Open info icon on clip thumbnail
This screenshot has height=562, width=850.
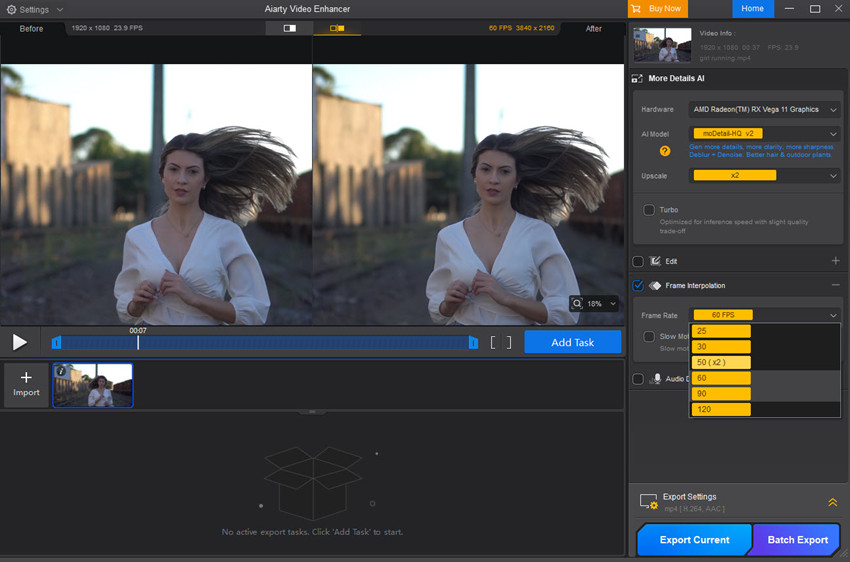[x=61, y=371]
